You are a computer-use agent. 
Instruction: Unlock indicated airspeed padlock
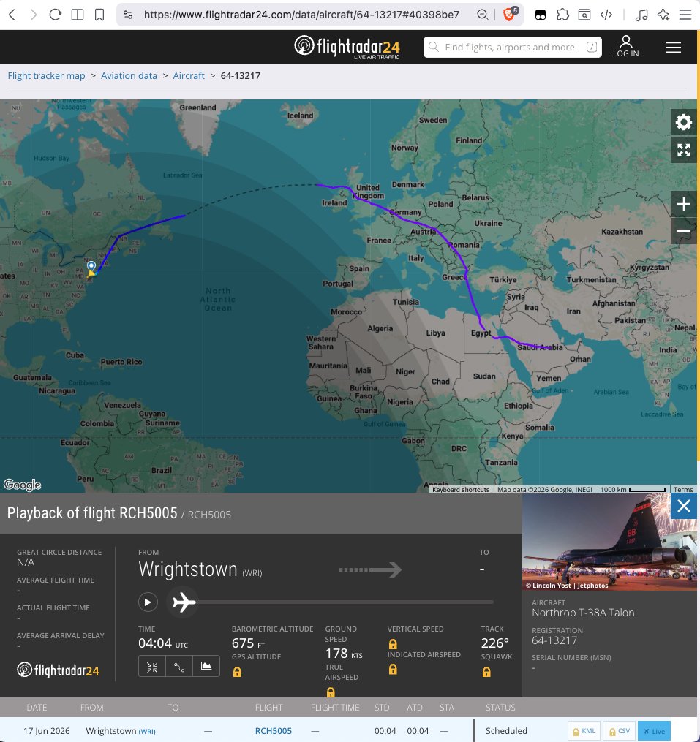[x=393, y=669]
